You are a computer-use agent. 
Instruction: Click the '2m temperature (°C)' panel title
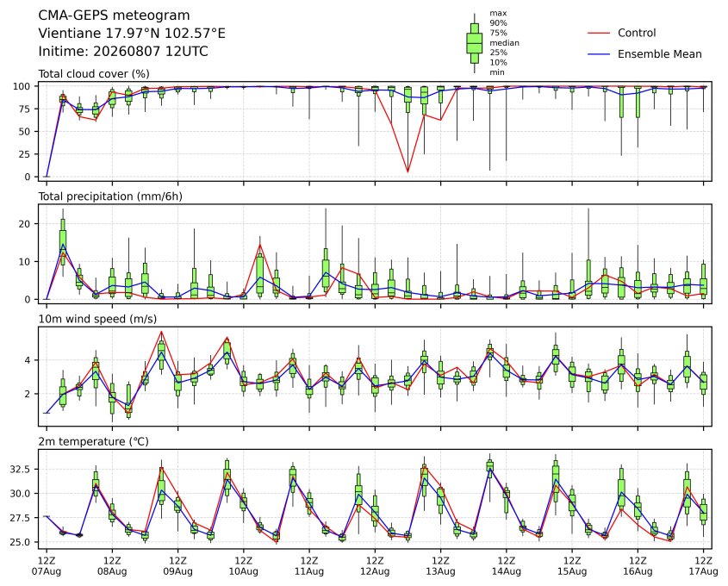[93, 441]
